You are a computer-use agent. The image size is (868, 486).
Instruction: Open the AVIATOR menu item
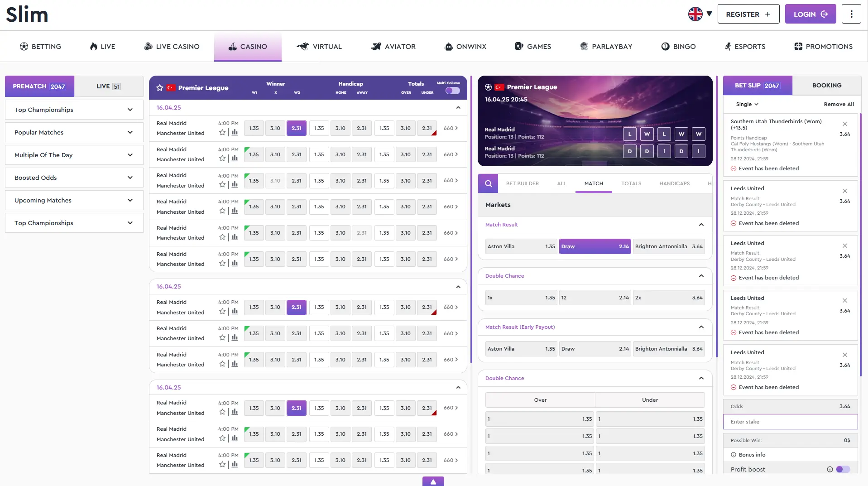[x=393, y=47]
